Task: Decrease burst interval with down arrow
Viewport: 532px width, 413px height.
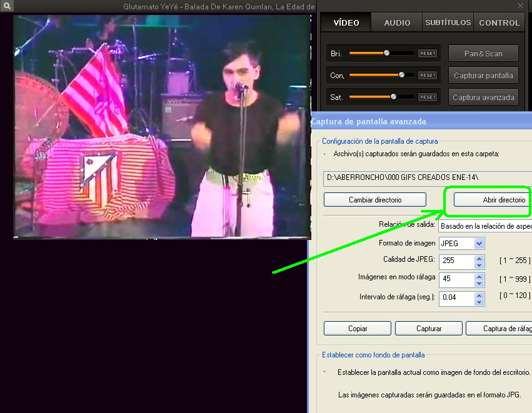Action: click(x=479, y=302)
